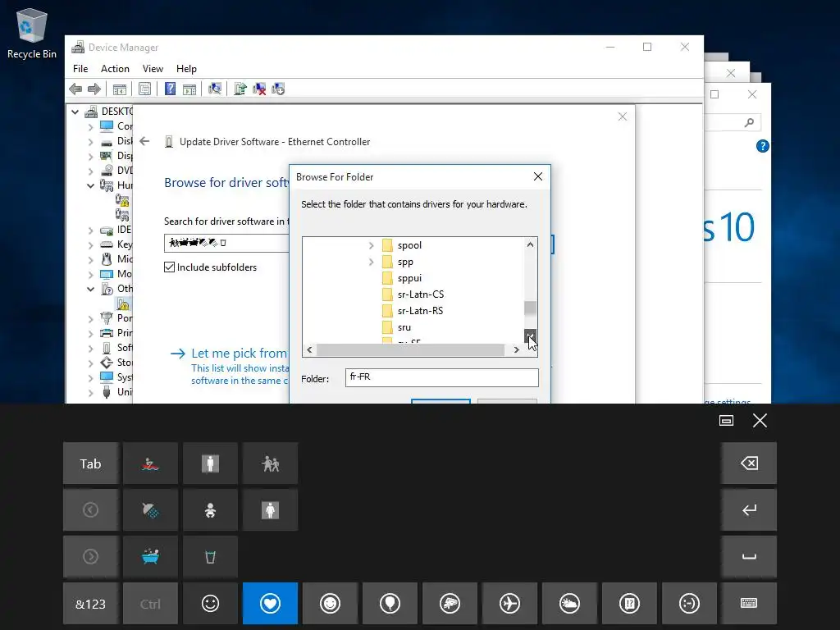The height and width of the screenshot is (630, 840).
Task: Tap the women's restroom emoji key
Action: 270,510
